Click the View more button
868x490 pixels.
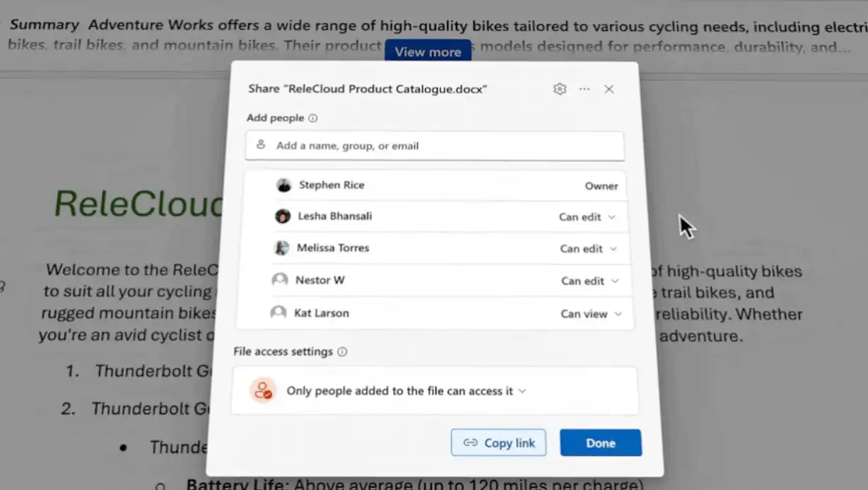(x=427, y=51)
